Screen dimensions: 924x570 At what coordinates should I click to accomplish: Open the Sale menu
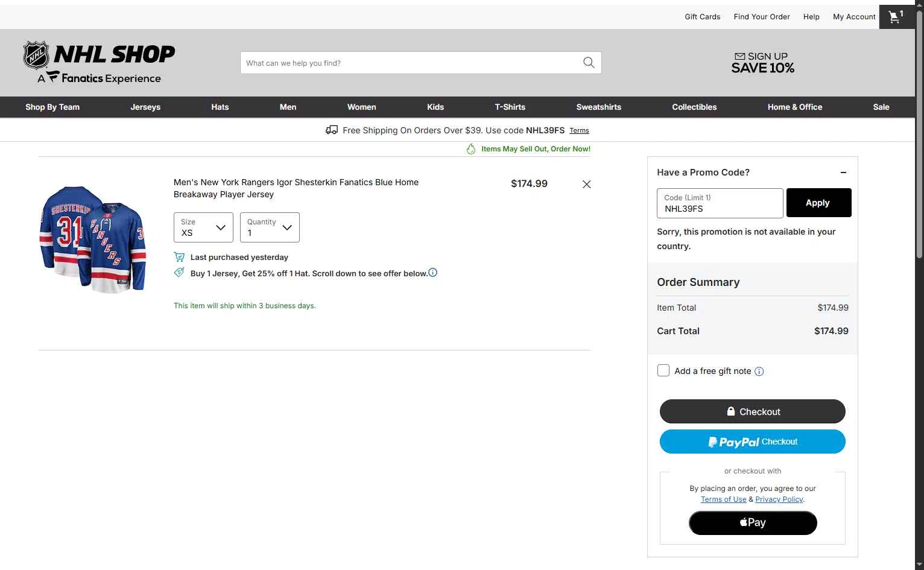coord(881,107)
